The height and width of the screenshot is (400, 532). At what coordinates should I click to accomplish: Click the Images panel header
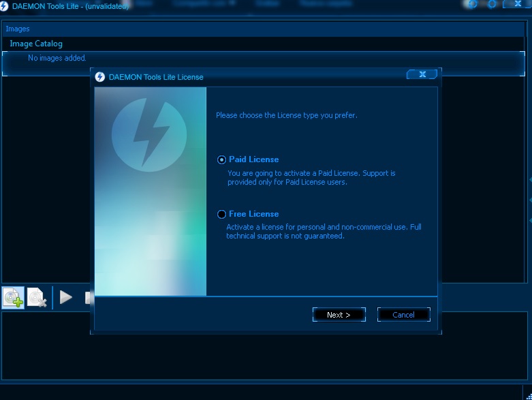[x=264, y=29]
